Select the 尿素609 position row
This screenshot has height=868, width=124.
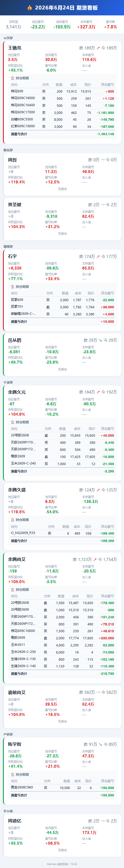click(x=63, y=300)
